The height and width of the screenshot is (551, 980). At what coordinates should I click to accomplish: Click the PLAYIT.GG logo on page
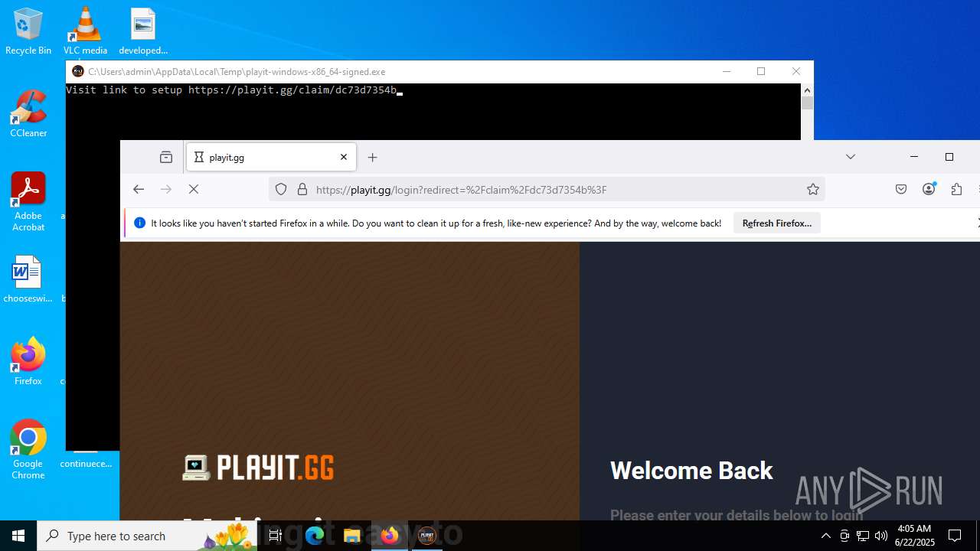click(258, 468)
